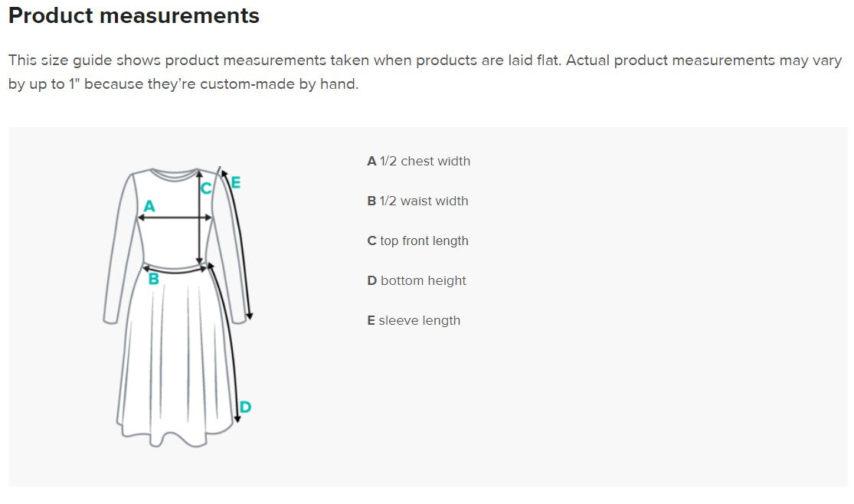This screenshot has width=854, height=504.
Task: Click the horizontal chest width arrow
Action: pos(175,218)
